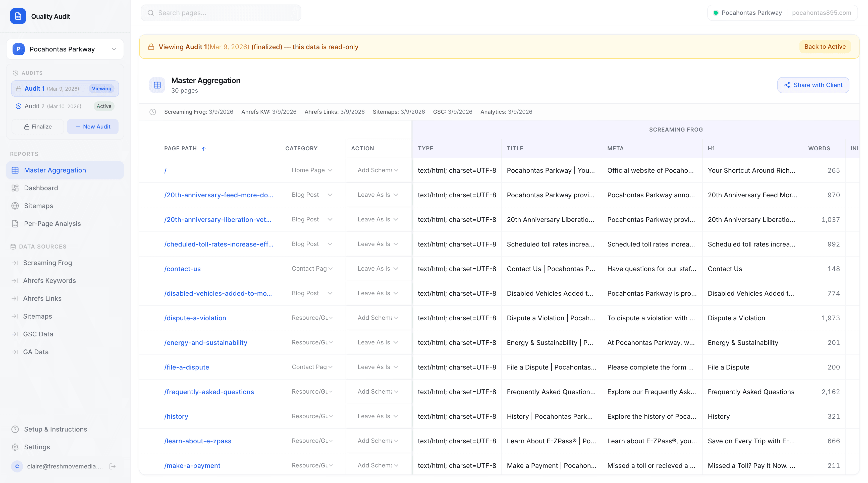Open Setup & Instructions page

(65, 429)
